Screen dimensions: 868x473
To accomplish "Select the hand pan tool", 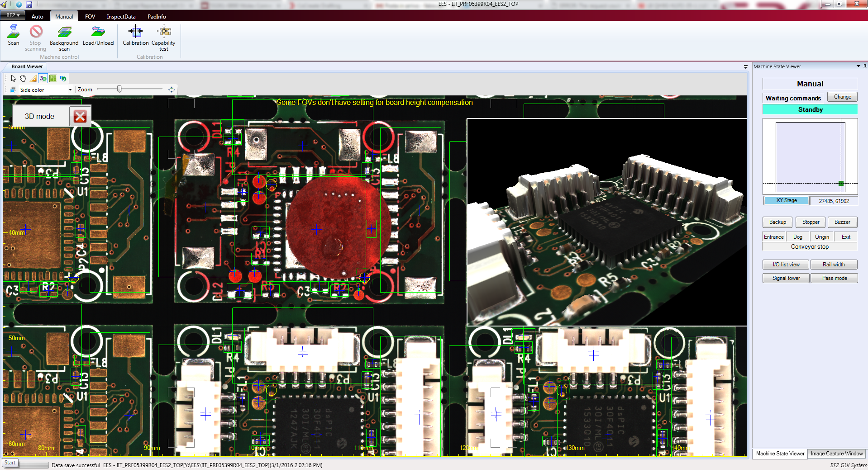I will 23,78.
